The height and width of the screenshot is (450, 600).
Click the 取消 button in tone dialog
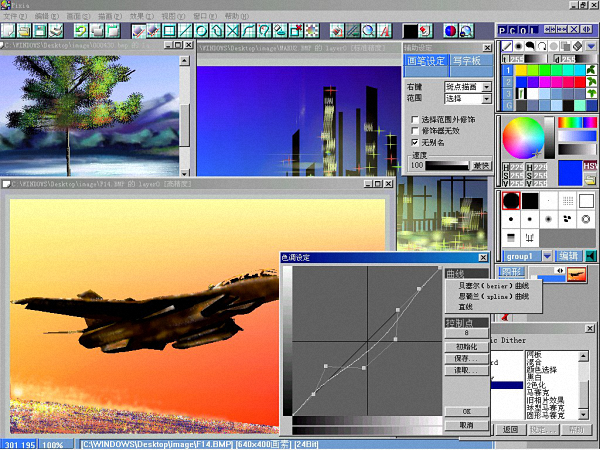click(465, 425)
